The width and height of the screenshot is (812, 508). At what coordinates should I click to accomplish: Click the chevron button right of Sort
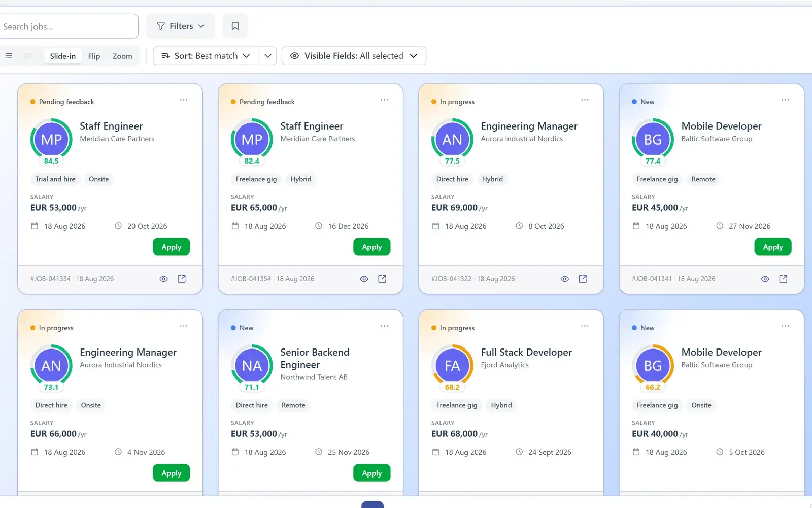pos(268,56)
